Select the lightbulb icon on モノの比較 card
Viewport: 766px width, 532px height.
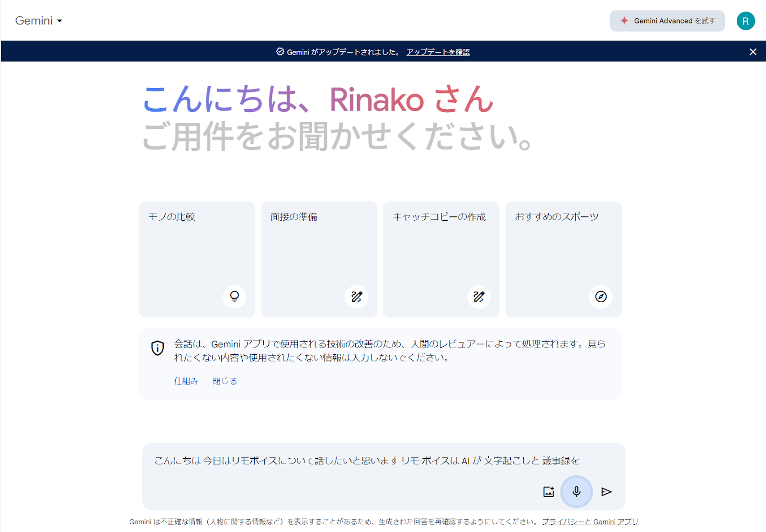pyautogui.click(x=234, y=297)
